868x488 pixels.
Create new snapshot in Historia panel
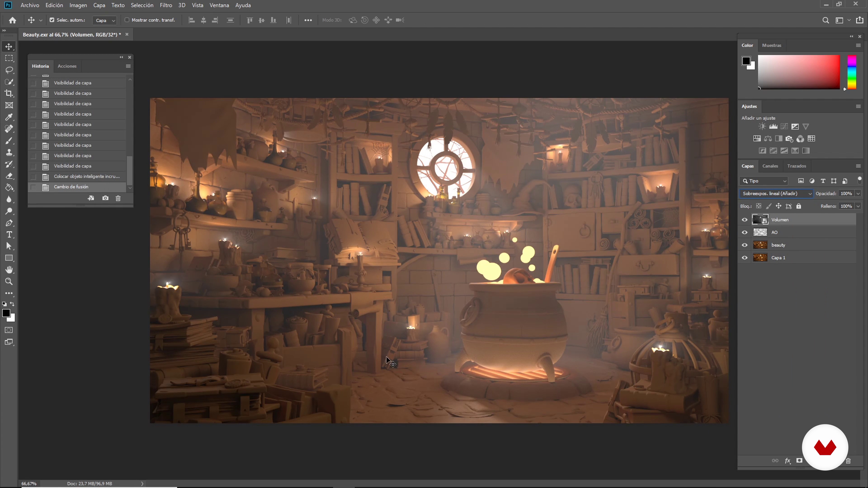(x=106, y=198)
